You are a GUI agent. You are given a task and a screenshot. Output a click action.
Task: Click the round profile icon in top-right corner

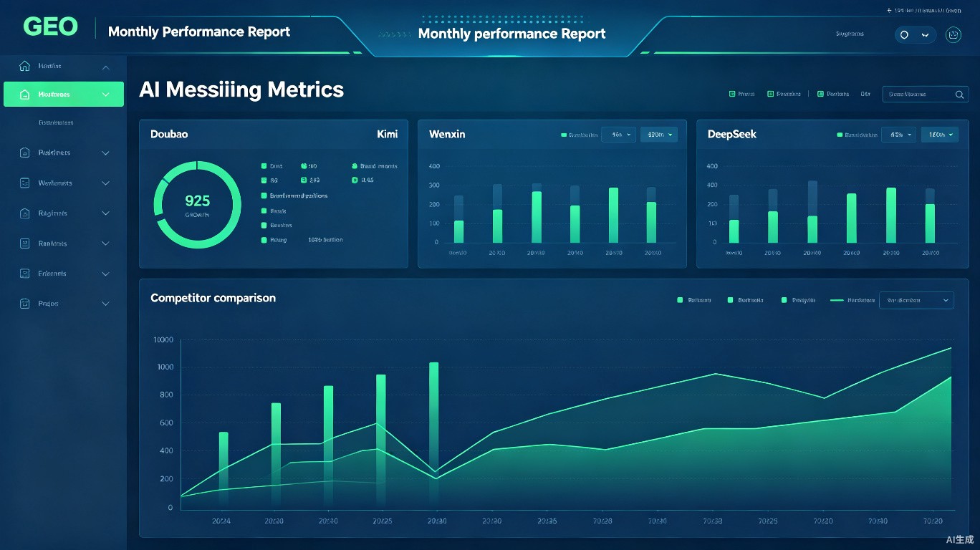pos(953,34)
